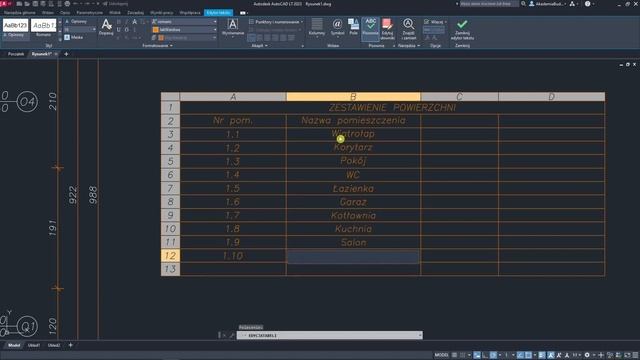Toggle MODEL space button in status bar

coord(441,355)
